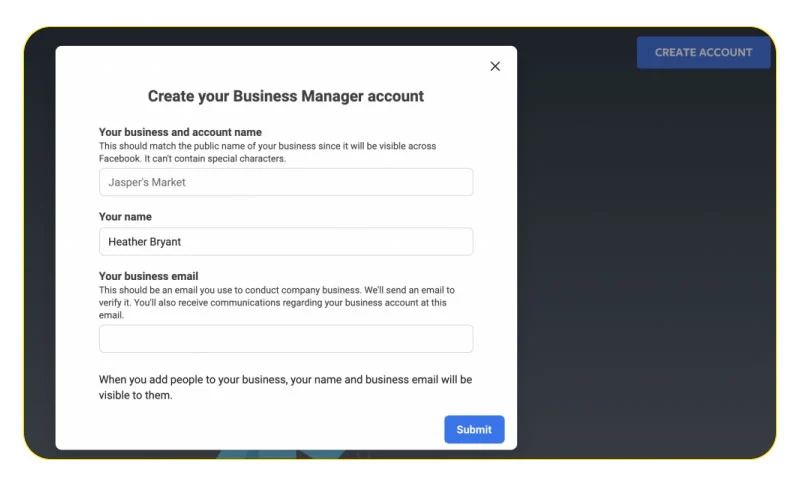Click the text about matching your public business name
800x484 pixels.
click(267, 152)
